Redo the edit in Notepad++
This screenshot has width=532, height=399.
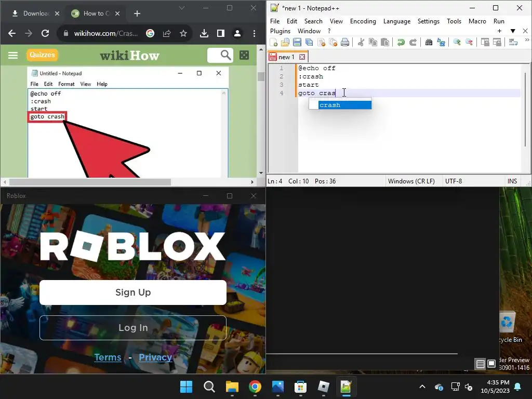pos(413,43)
